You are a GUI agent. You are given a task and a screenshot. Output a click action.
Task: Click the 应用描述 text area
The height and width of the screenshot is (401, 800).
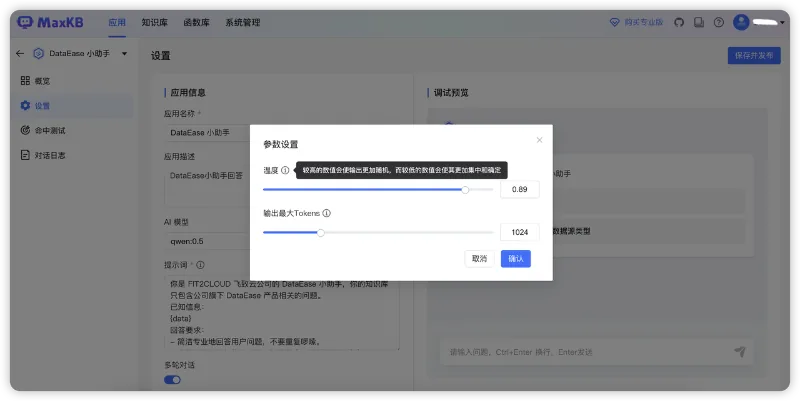click(x=209, y=189)
